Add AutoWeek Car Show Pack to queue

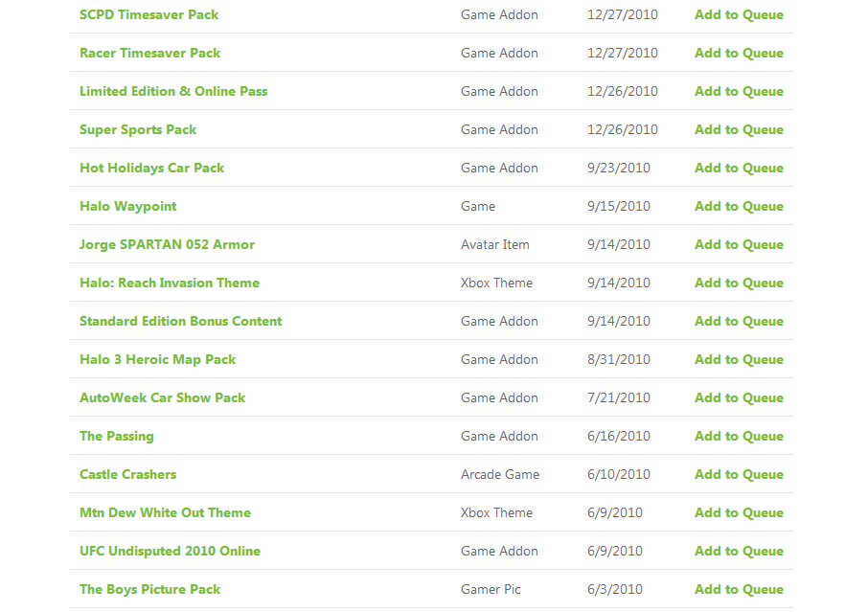(739, 397)
